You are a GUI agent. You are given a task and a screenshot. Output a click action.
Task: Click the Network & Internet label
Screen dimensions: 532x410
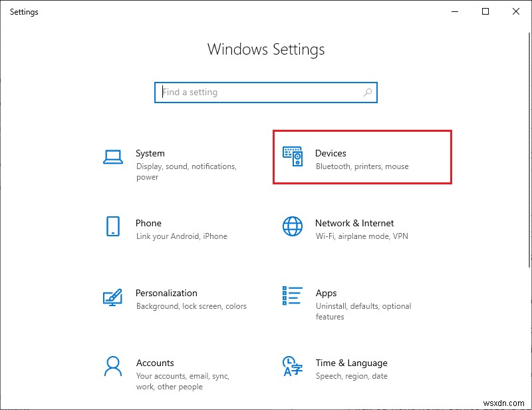[x=354, y=223]
